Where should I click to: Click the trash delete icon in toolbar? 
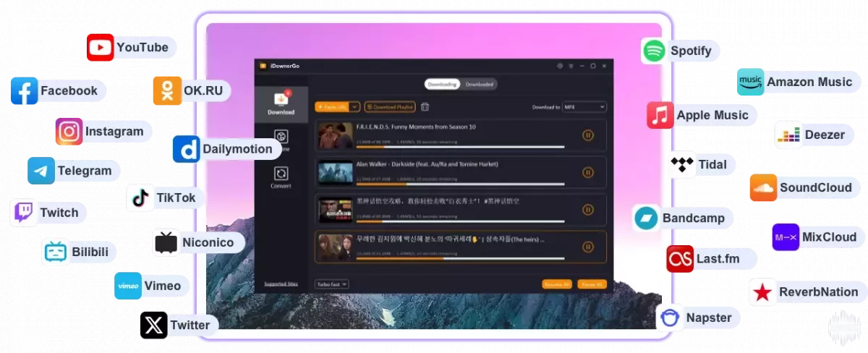425,107
